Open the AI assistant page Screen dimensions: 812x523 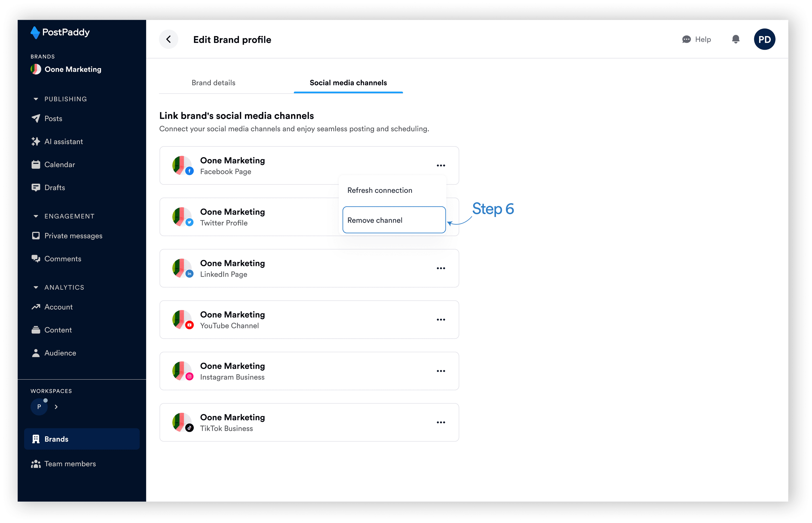[63, 142]
